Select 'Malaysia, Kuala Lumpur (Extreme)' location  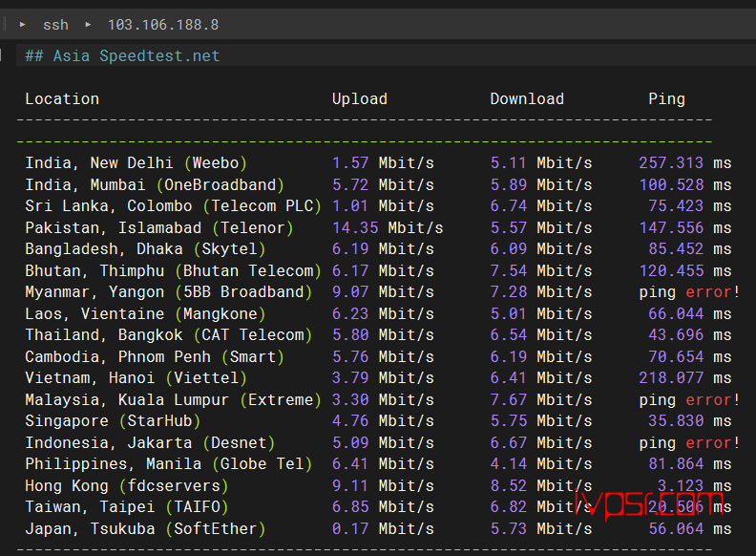click(173, 399)
